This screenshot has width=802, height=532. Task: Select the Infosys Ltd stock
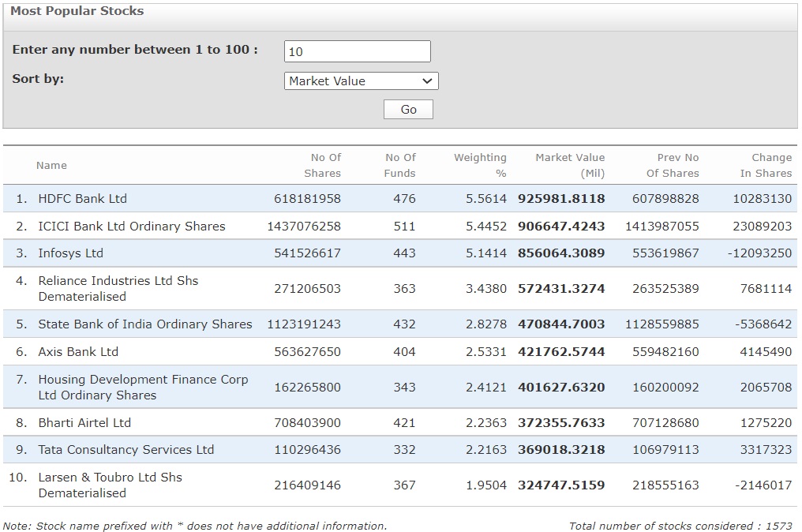(70, 253)
